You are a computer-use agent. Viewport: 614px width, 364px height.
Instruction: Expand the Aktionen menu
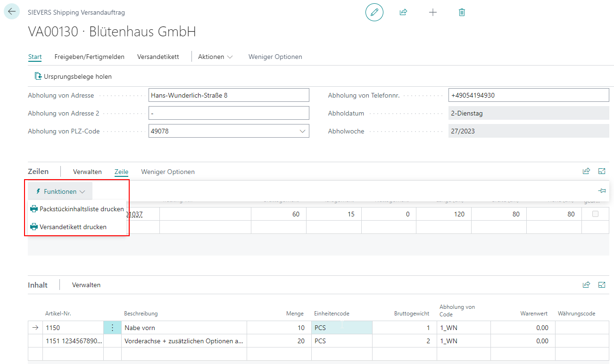click(215, 57)
